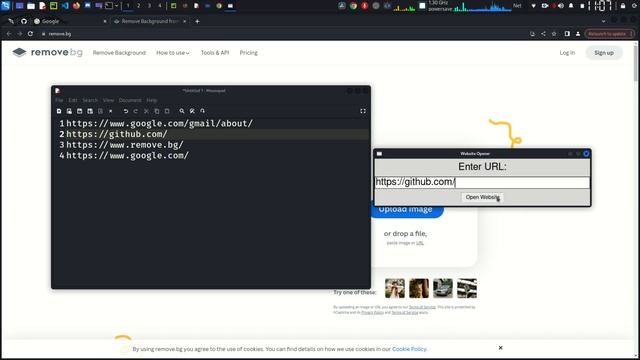Click line 1 gmail about URL in Mousepad
The image size is (640, 360).
160,123
